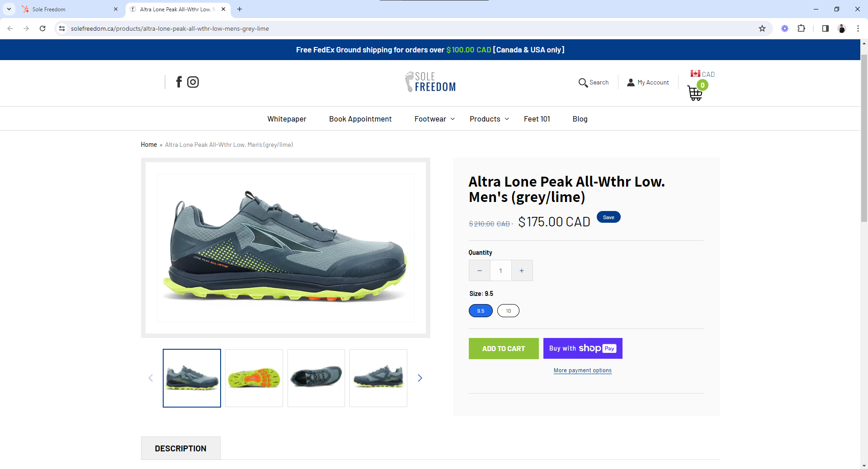Open the Blog page
Viewport: 868px width, 469px height.
pos(580,119)
